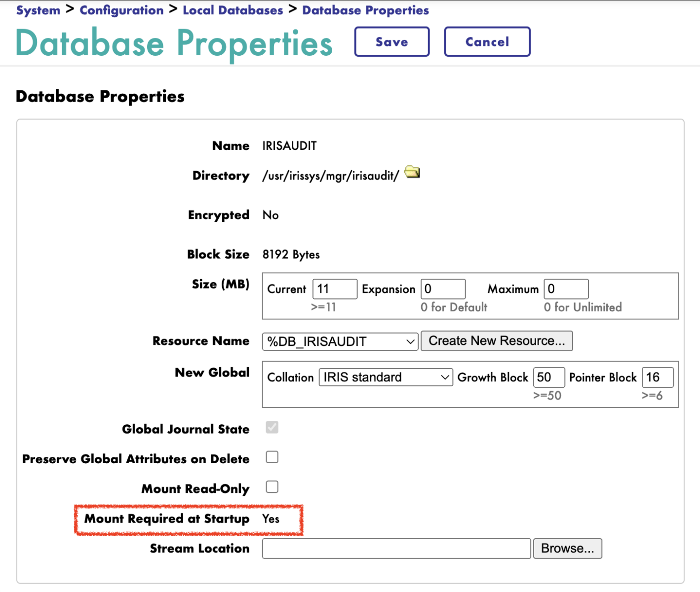700x592 pixels.
Task: Edit the Current size field
Action: 335,289
